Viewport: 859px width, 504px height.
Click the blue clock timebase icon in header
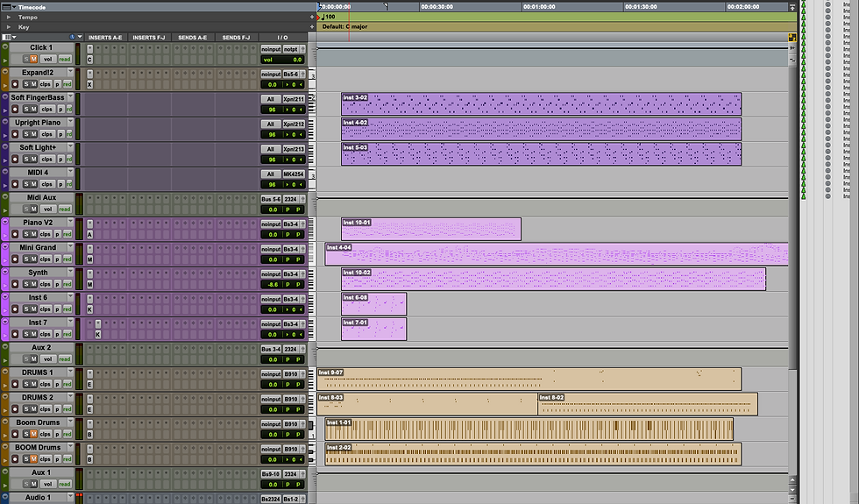tap(72, 37)
